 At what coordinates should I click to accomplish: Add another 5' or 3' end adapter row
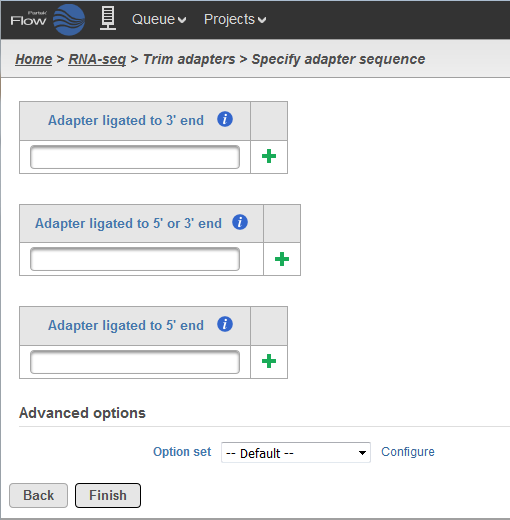tap(282, 259)
